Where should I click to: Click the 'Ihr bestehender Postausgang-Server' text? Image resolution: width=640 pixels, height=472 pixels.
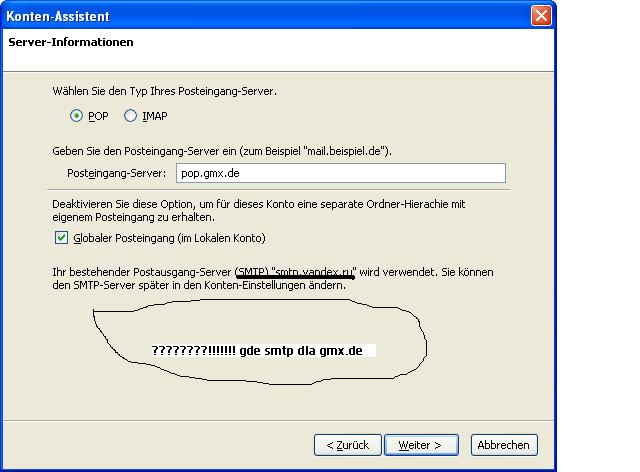click(273, 278)
